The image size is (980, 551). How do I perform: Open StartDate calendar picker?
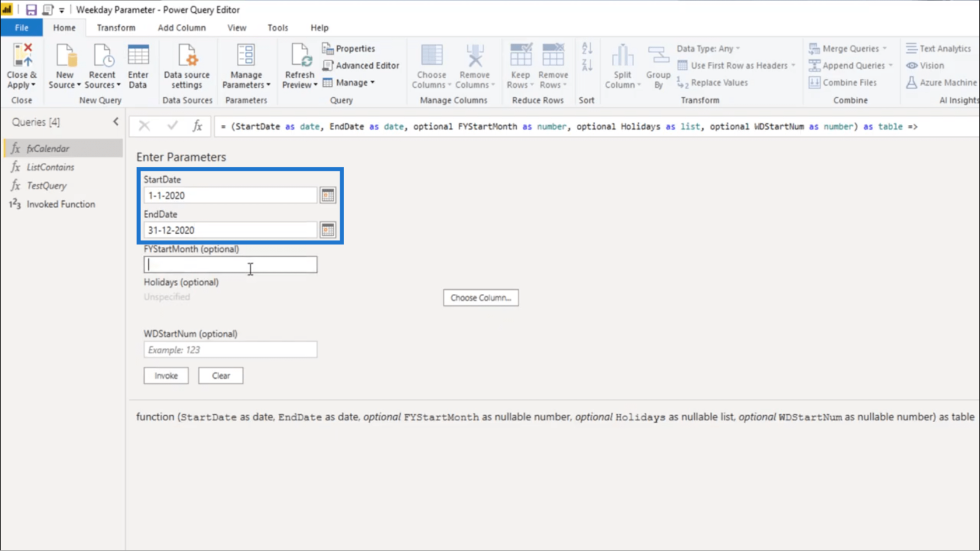(x=328, y=195)
